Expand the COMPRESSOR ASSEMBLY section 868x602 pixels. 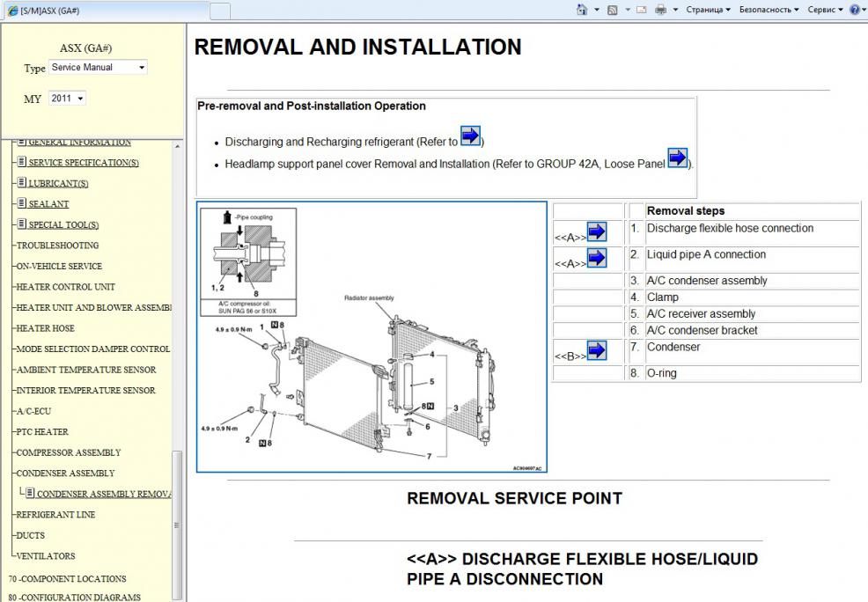point(69,452)
